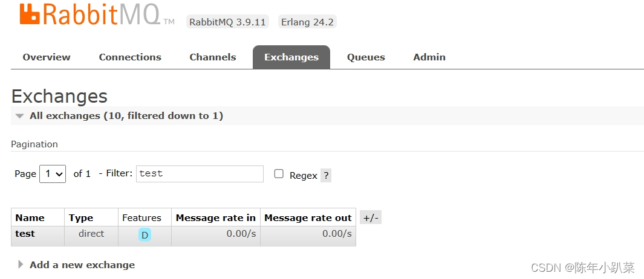Open the Overview tab

tap(47, 57)
